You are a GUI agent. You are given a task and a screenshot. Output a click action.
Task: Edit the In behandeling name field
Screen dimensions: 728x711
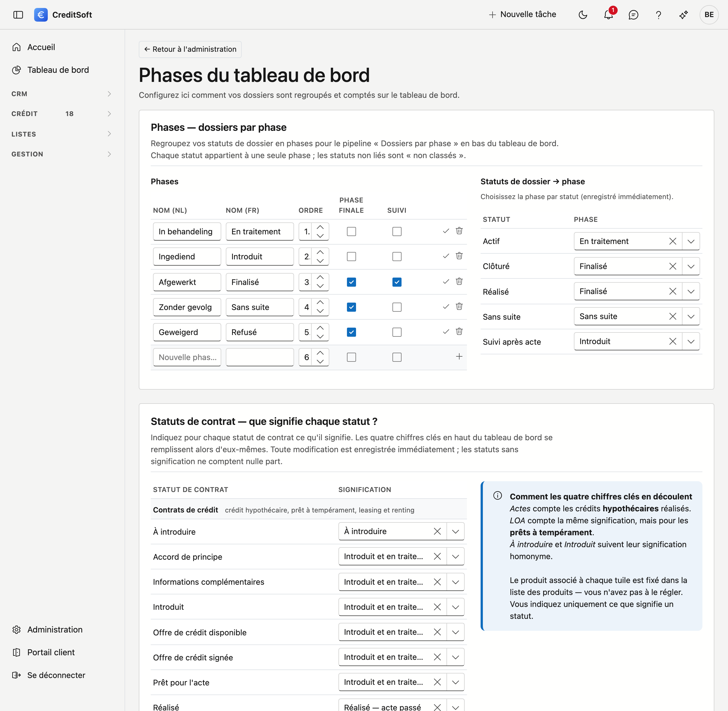187,232
